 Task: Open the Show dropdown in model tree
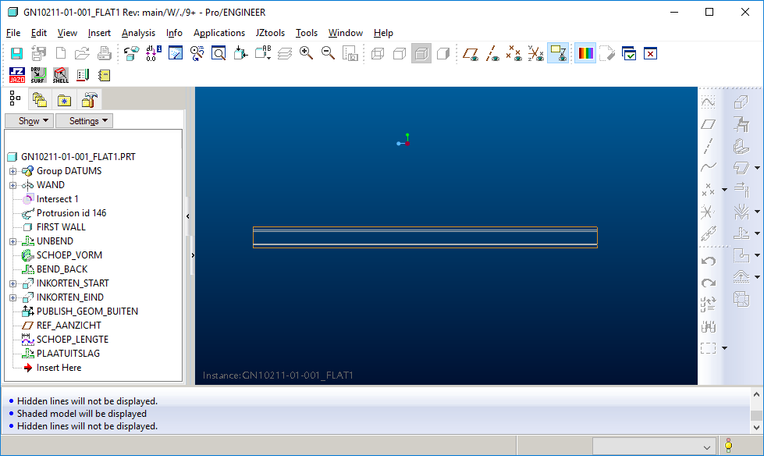pyautogui.click(x=29, y=121)
